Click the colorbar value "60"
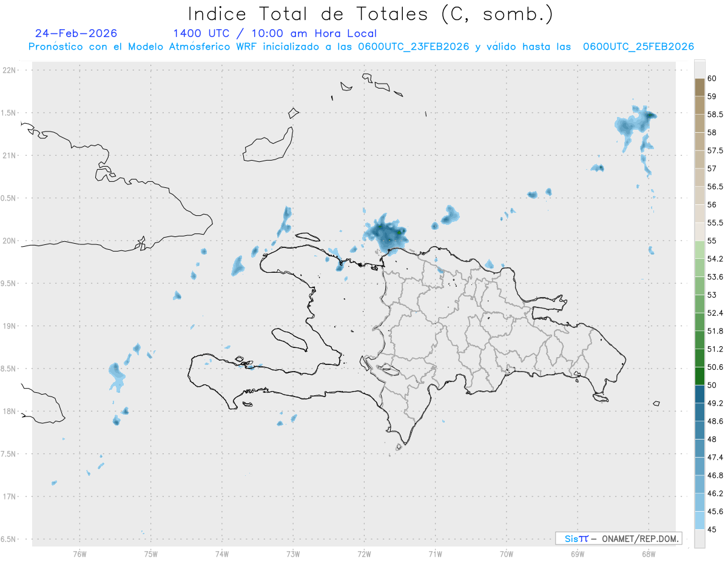Viewport: 728px width, 562px height. (x=712, y=78)
